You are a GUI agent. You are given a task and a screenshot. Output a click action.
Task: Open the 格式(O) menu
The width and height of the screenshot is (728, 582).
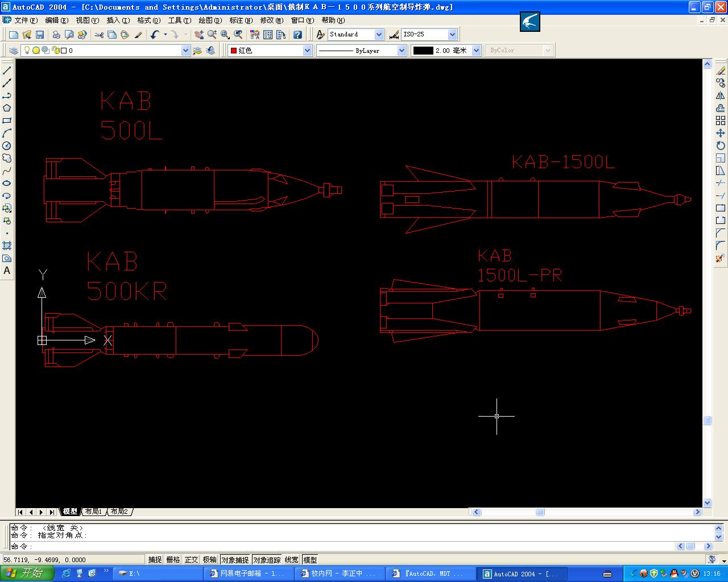[x=148, y=20]
